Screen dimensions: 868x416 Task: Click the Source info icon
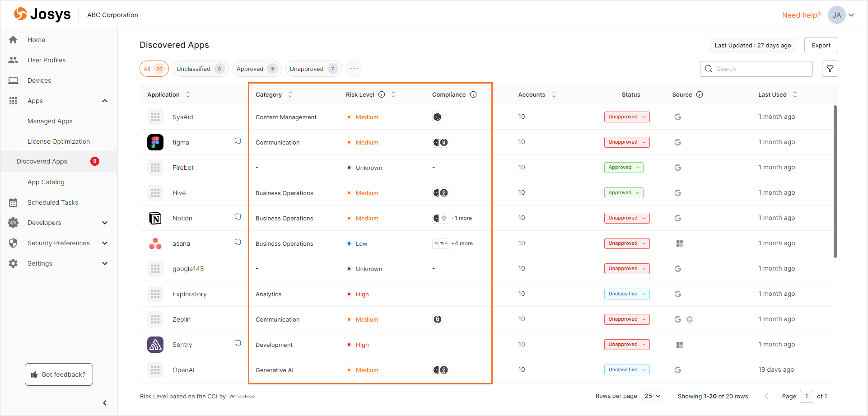(x=700, y=94)
